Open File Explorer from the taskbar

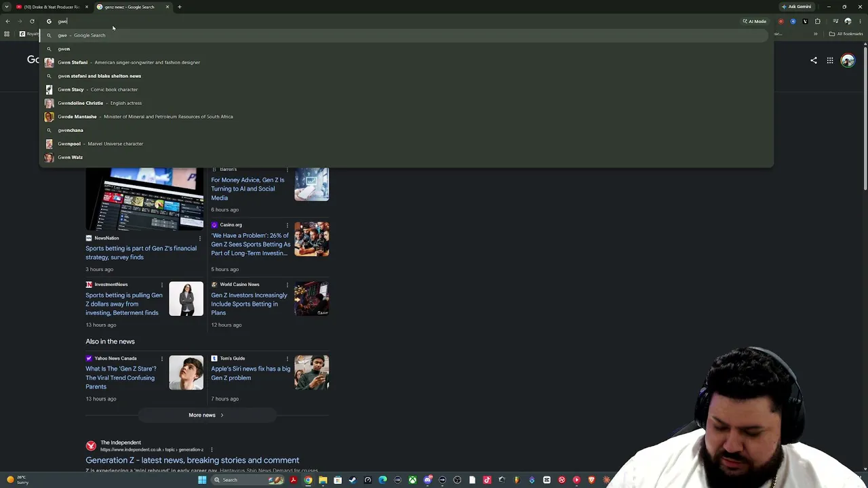323,480
